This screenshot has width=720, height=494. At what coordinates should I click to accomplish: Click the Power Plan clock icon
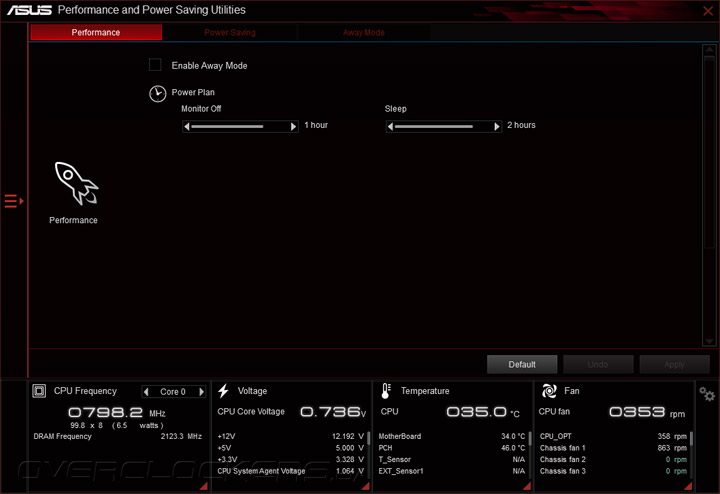158,94
